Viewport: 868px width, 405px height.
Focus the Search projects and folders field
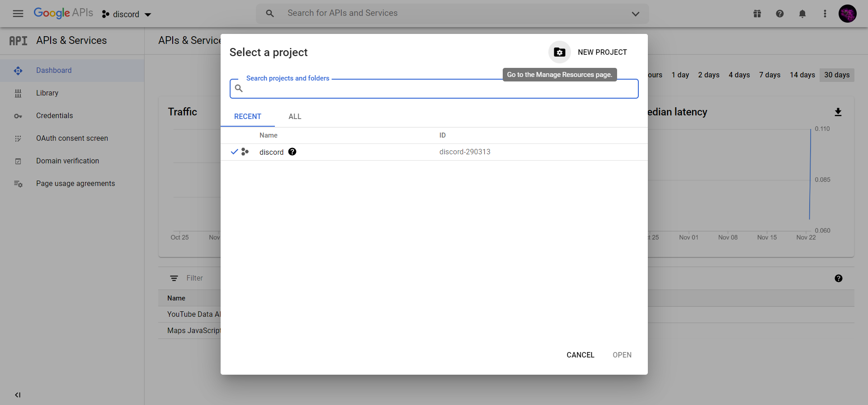pos(434,89)
